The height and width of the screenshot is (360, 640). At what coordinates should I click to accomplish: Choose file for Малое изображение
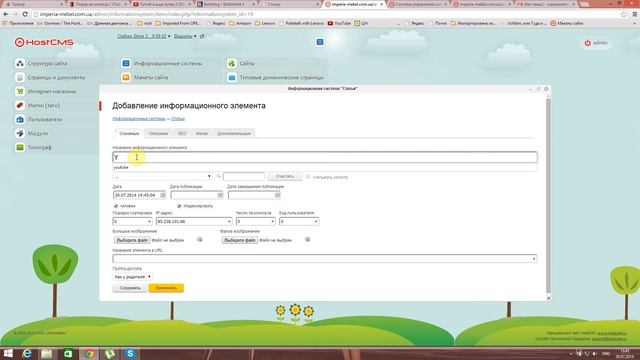tap(240, 240)
